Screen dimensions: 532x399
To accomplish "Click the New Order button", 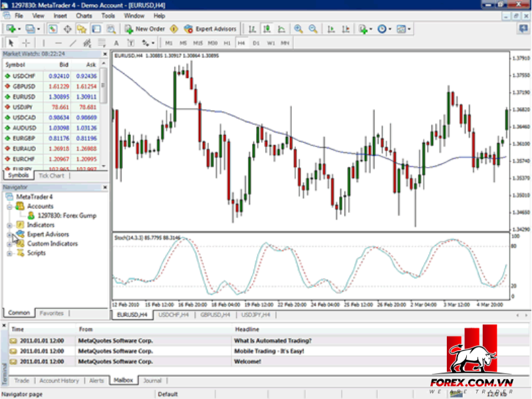I will [145, 29].
